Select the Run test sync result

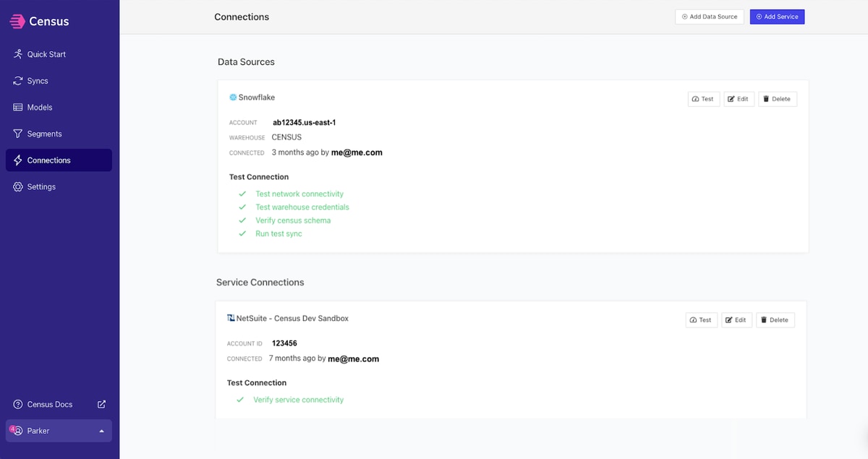click(x=278, y=234)
